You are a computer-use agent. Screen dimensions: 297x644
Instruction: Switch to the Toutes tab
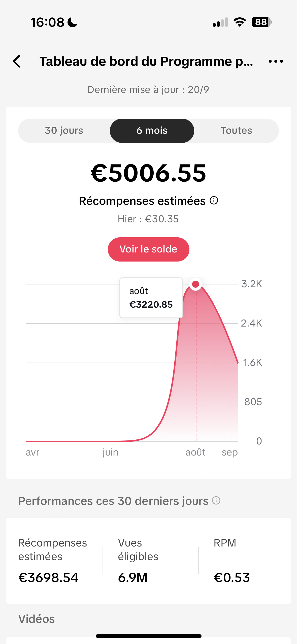pyautogui.click(x=236, y=131)
